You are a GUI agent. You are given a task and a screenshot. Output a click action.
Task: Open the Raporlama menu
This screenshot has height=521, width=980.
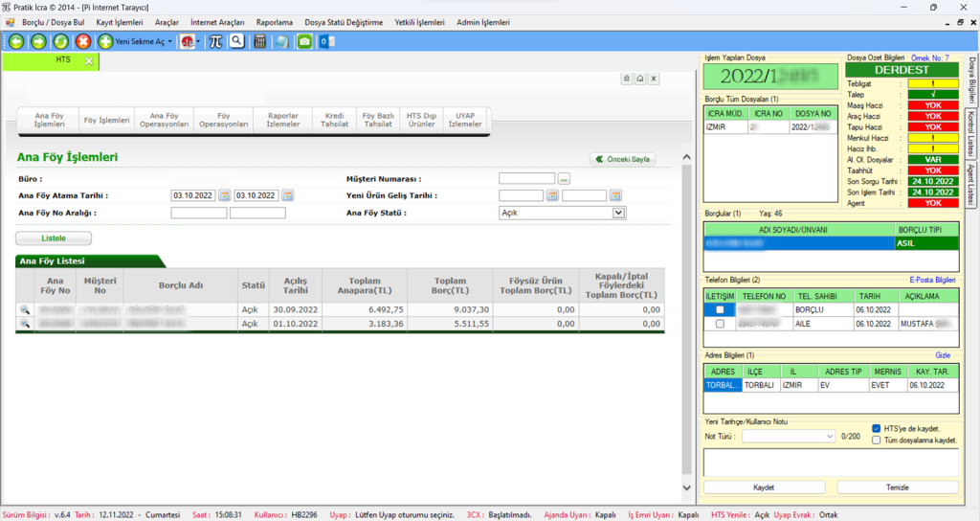point(275,22)
